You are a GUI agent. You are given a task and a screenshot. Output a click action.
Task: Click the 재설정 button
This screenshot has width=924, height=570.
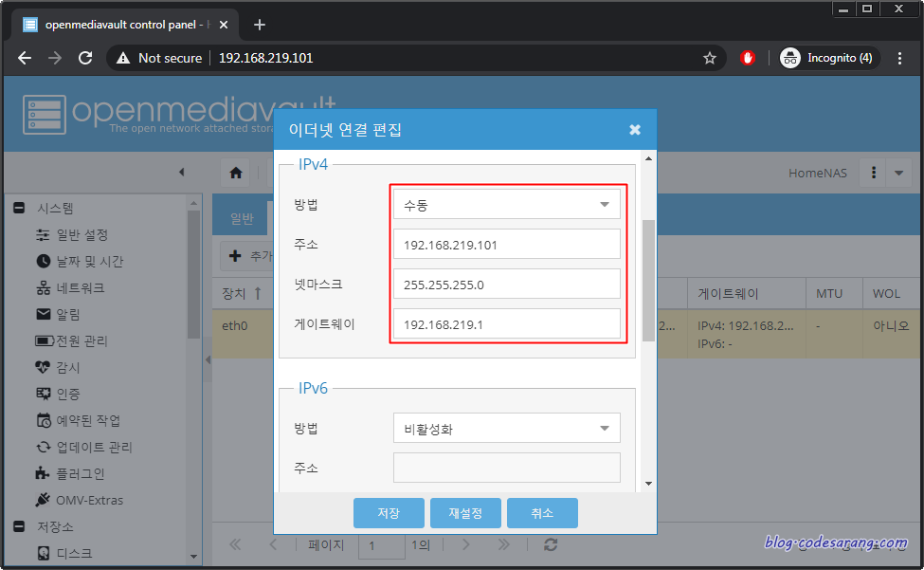pos(465,513)
